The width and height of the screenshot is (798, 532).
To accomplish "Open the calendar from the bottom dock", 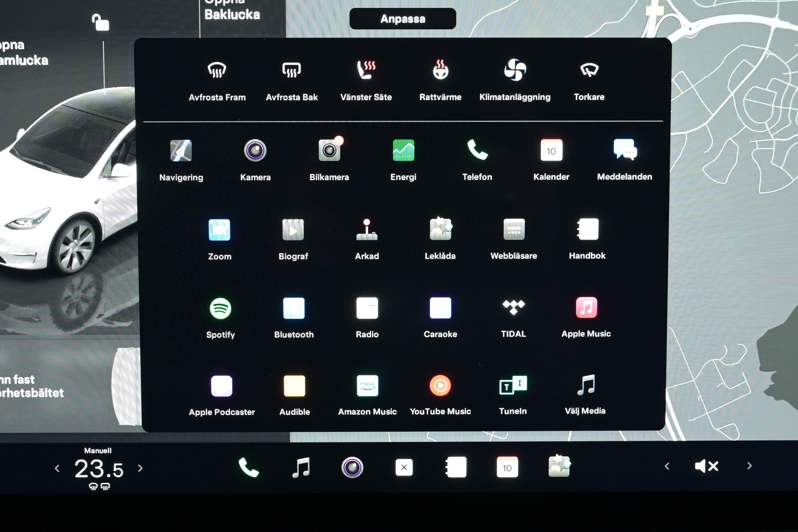I will 507,467.
